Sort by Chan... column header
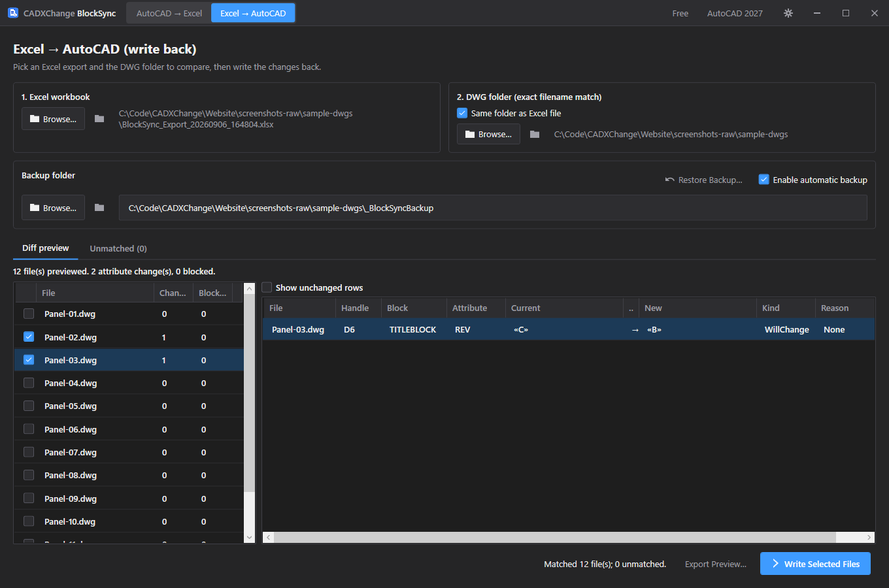This screenshot has height=588, width=889. coord(173,293)
